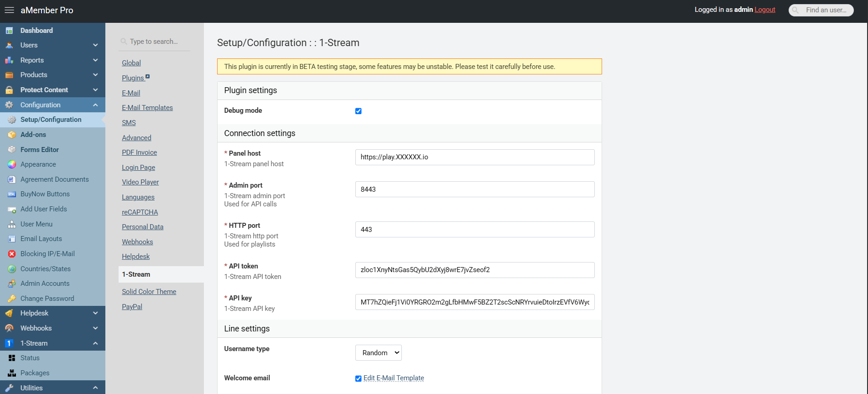Screen dimensions: 868x394
Task: Click the Find an user search box
Action: [821, 10]
